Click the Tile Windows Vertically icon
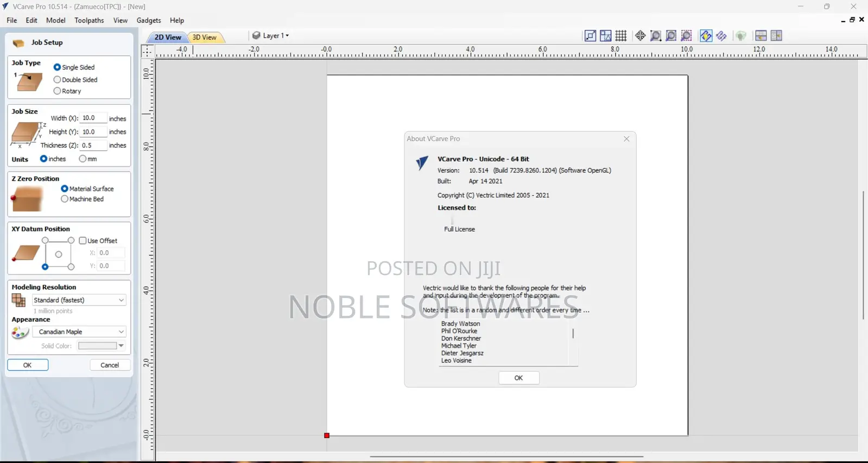Viewport: 868px width, 463px height. point(776,36)
